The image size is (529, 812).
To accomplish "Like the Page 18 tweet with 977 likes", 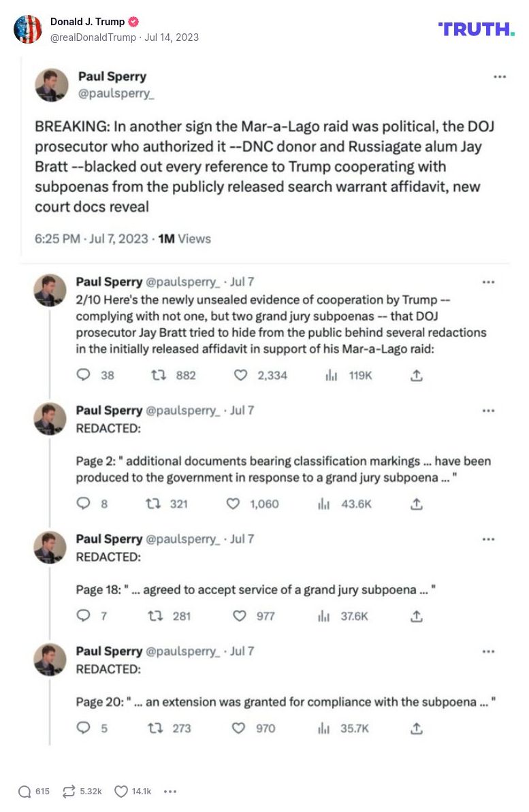I will (x=240, y=616).
